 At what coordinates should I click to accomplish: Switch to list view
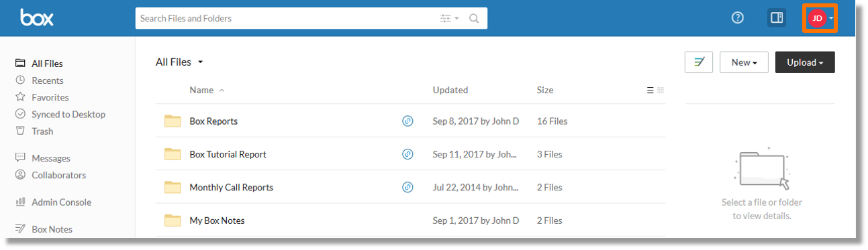pyautogui.click(x=650, y=90)
